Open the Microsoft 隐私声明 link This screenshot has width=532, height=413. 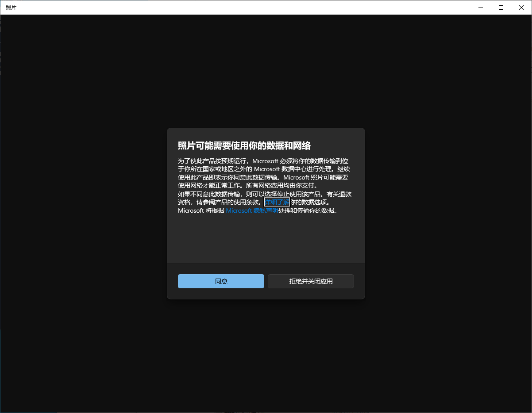click(x=252, y=210)
